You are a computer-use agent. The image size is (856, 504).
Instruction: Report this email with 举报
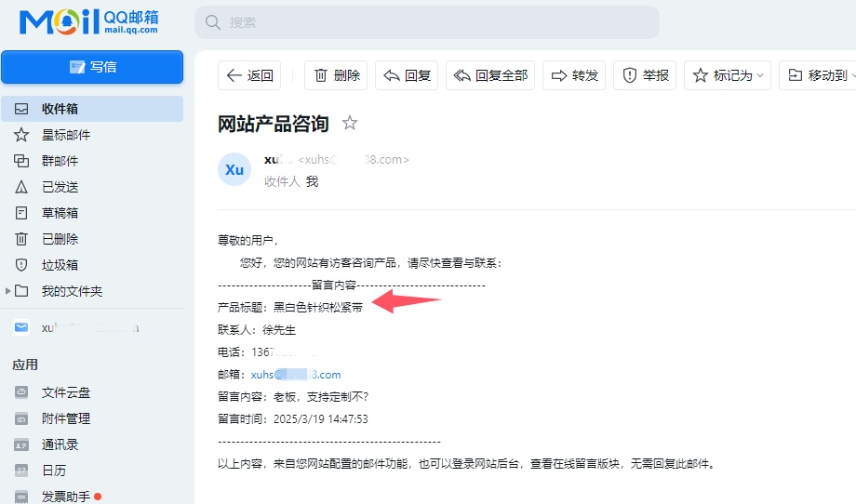coord(646,75)
